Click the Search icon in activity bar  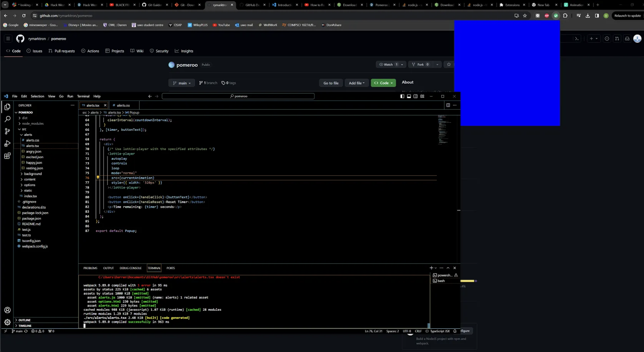coord(7,119)
